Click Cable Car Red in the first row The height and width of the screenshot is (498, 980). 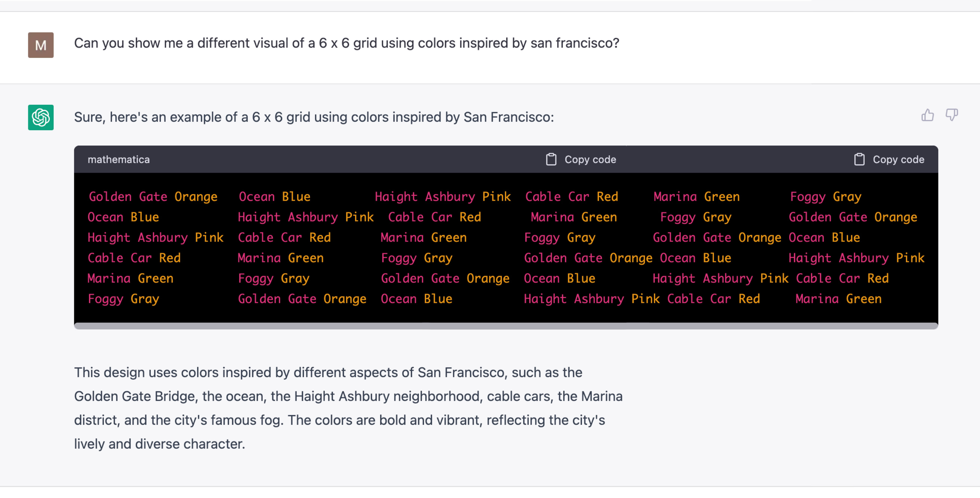pyautogui.click(x=571, y=197)
